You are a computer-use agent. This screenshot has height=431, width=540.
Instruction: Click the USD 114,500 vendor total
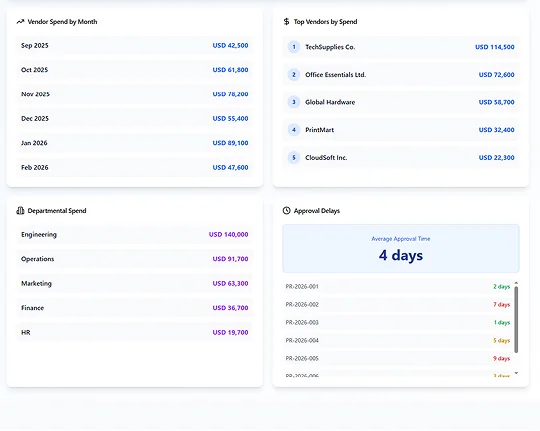(x=495, y=47)
